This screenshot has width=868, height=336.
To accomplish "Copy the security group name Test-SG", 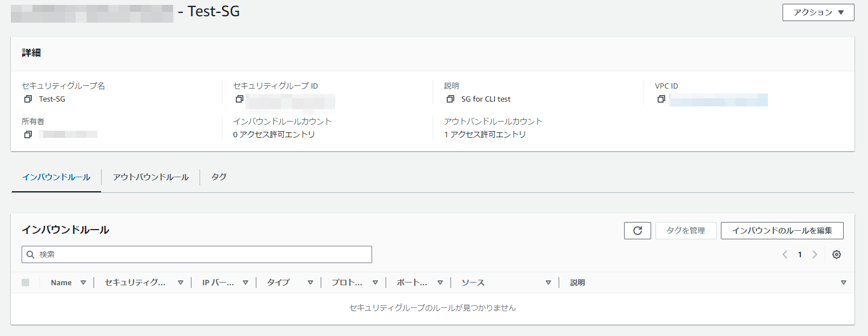I will pos(28,99).
